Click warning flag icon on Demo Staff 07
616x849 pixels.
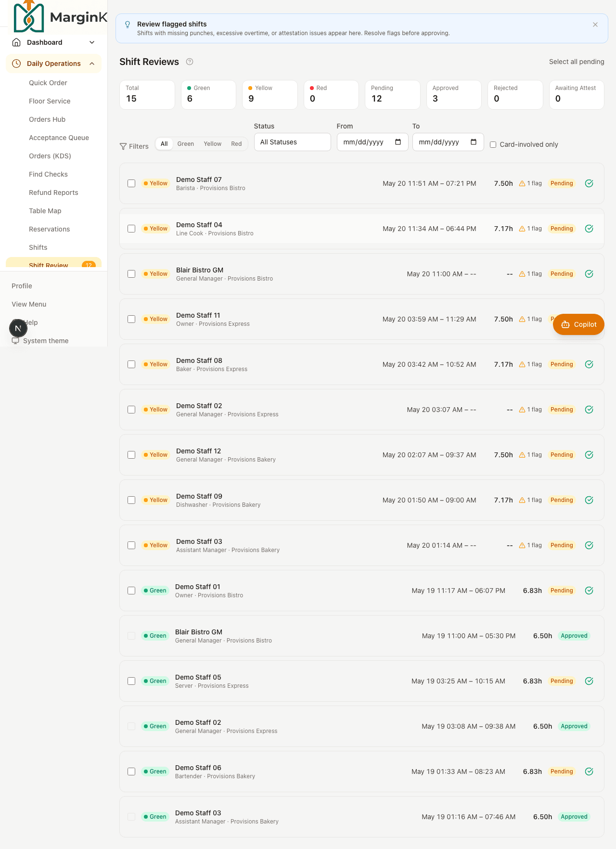point(522,183)
